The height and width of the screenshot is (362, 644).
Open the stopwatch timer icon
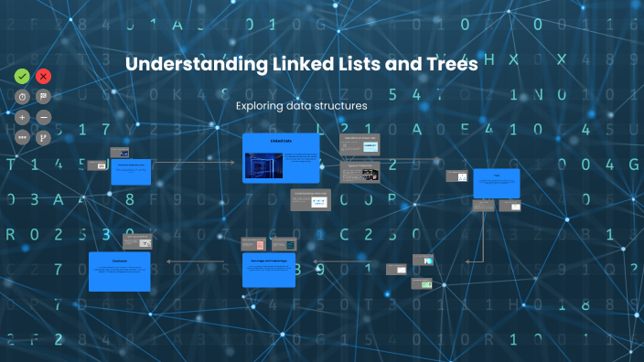tap(22, 97)
